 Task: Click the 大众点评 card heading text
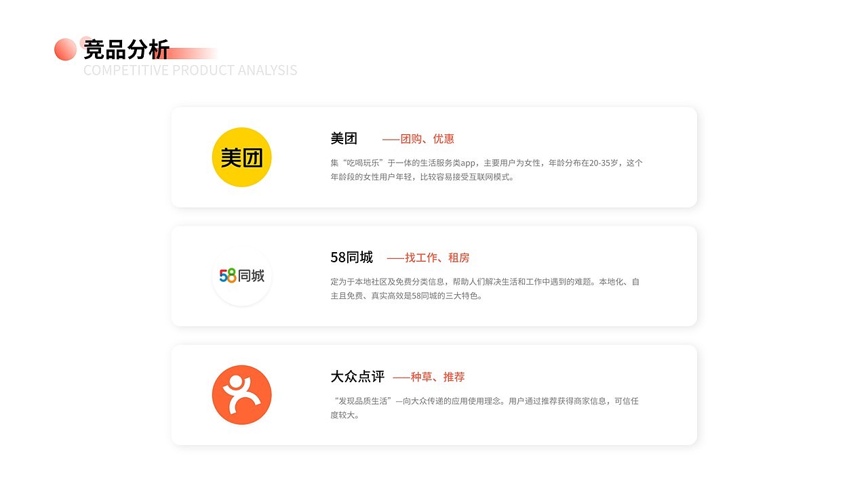[x=357, y=377]
